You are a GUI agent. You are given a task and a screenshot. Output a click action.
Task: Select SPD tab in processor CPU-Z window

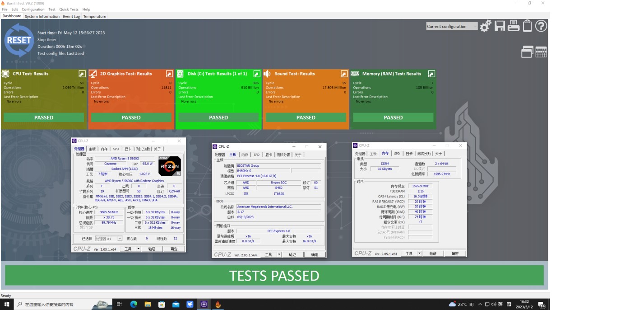tap(116, 149)
